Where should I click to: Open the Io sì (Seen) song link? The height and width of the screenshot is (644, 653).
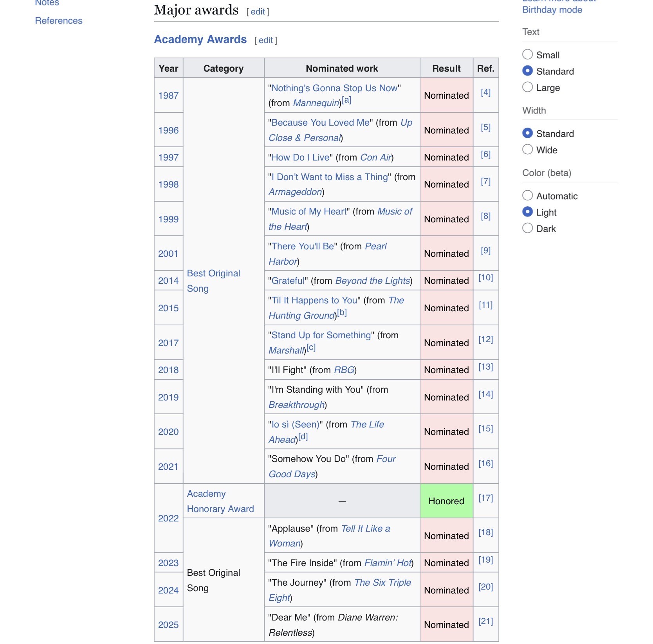(x=296, y=424)
